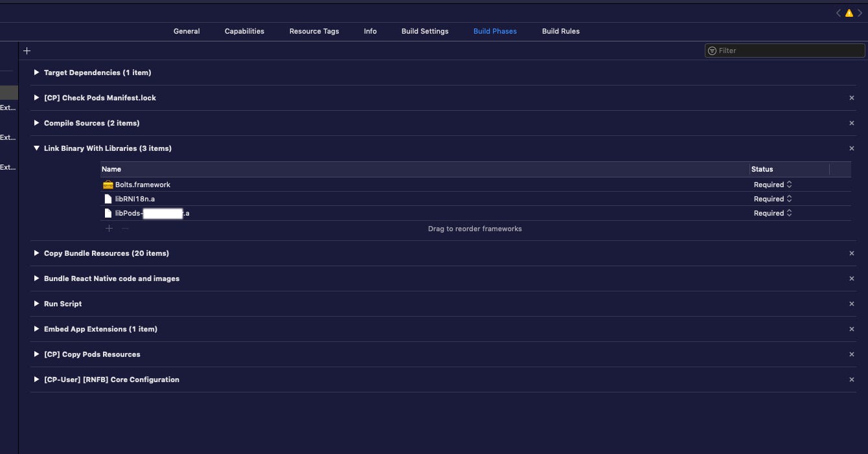
Task: Expand Target Dependencies section
Action: [x=36, y=73]
